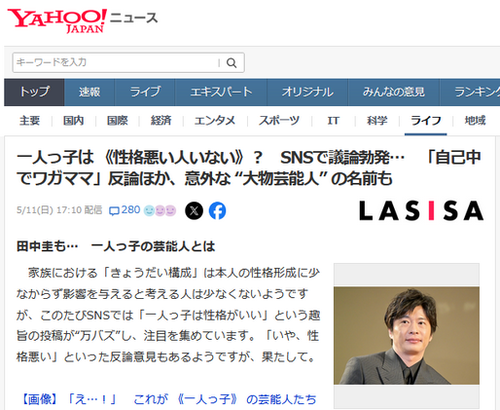Go to the 経済 category
The image size is (500, 410).
tap(161, 120)
